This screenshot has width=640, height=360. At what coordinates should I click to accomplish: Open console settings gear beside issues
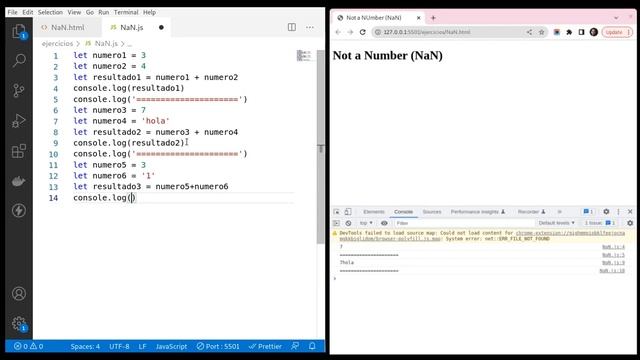630,223
